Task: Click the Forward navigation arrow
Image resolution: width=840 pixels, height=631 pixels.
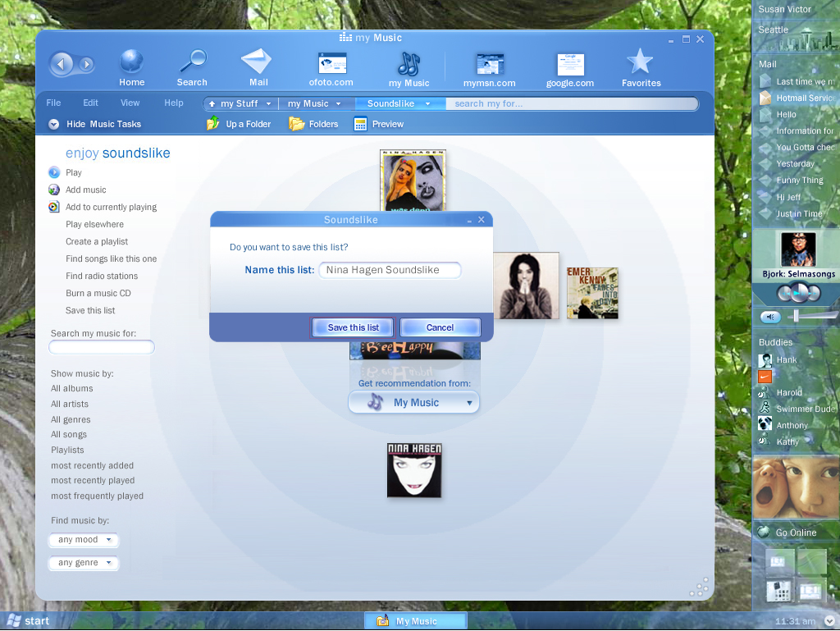Action: tap(85, 64)
